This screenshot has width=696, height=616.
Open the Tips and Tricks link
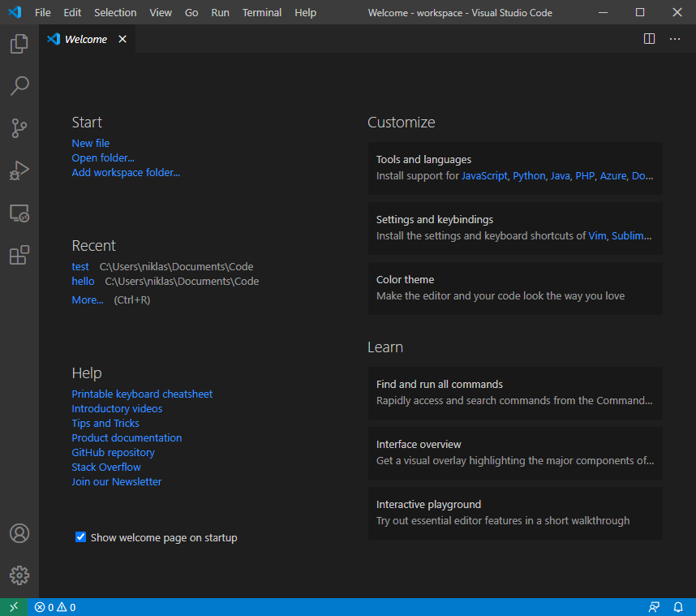[105, 423]
